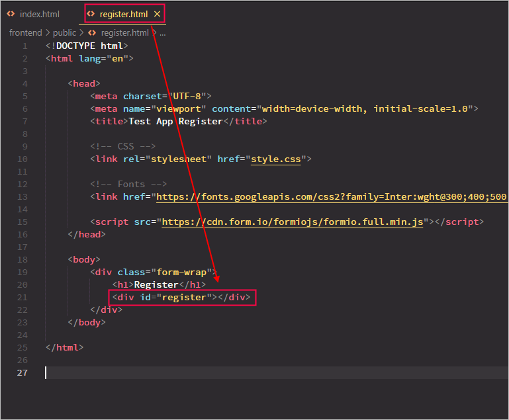This screenshot has width=509, height=420.
Task: Click the viewport meta content value
Action: (365, 109)
